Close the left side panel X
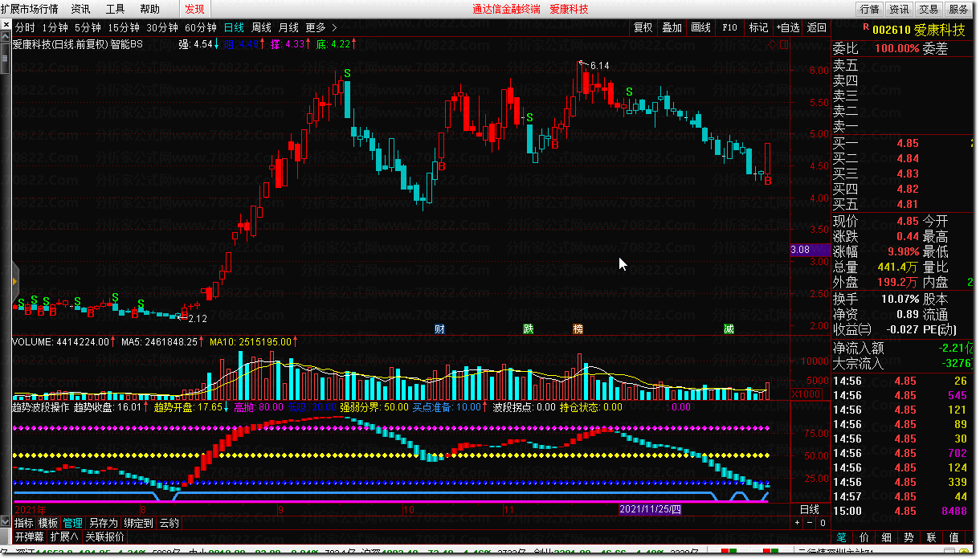 [6, 27]
